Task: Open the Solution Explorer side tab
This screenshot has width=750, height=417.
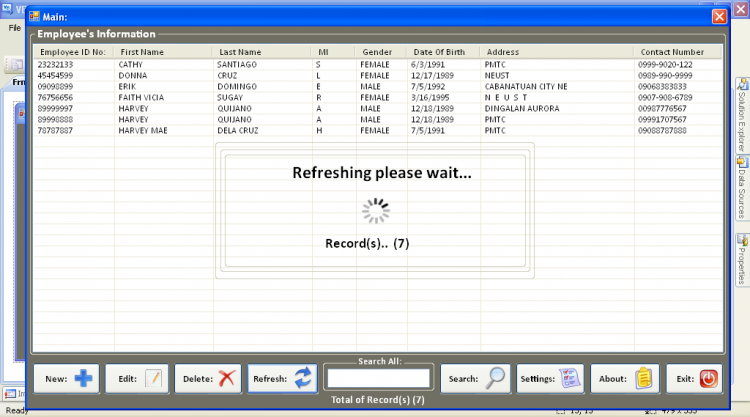Action: 742,115
